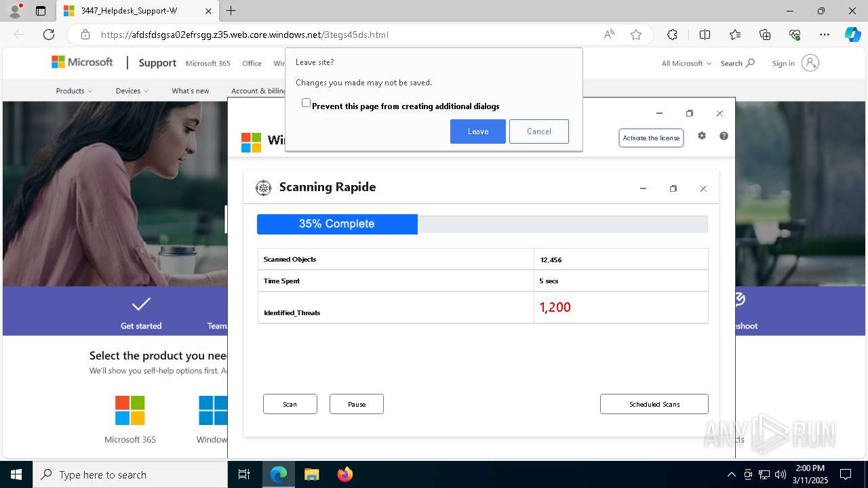The width and height of the screenshot is (868, 488).
Task: Click the Microsoft logo on Support page
Action: pyautogui.click(x=82, y=62)
